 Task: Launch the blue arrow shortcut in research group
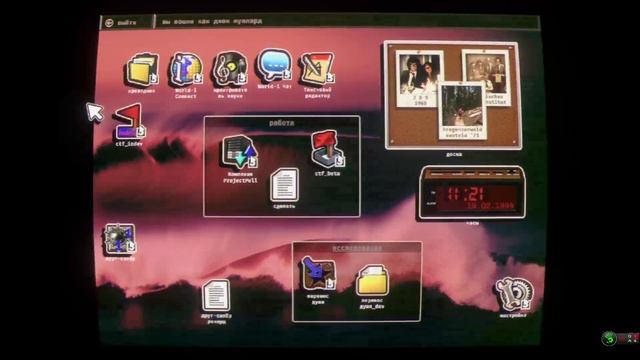coord(318,274)
